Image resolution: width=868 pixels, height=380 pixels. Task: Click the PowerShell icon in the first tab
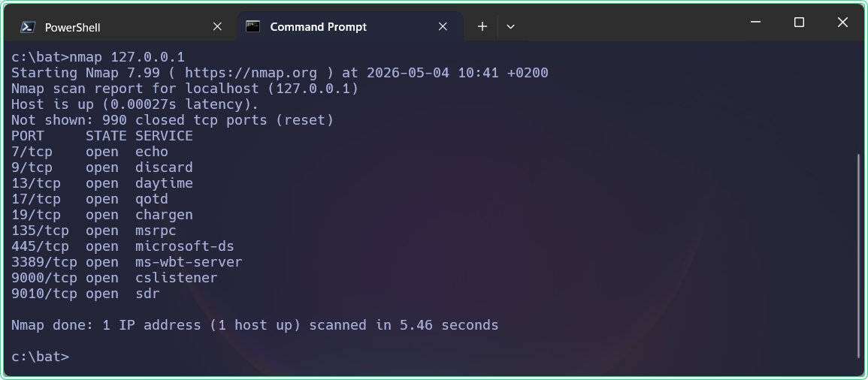28,26
